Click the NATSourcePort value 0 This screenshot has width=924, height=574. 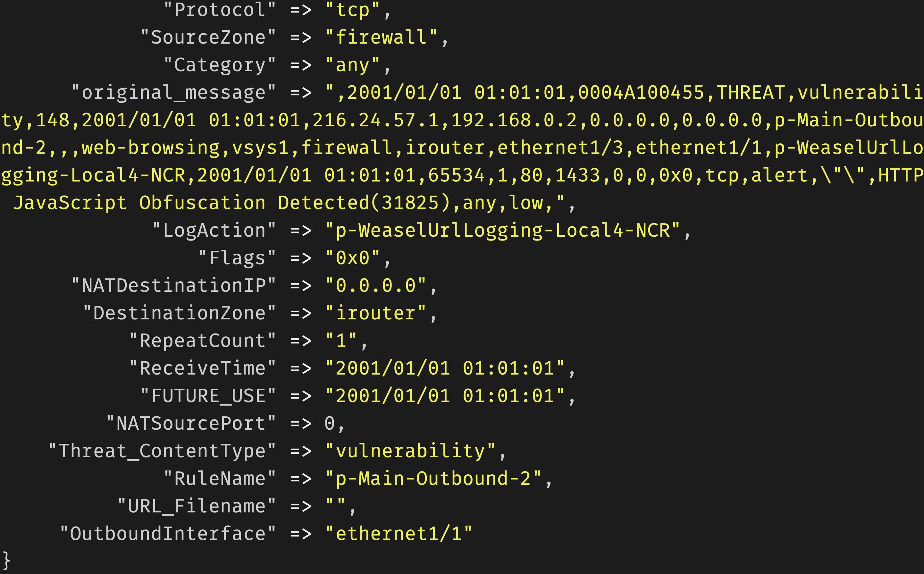pyautogui.click(x=329, y=423)
